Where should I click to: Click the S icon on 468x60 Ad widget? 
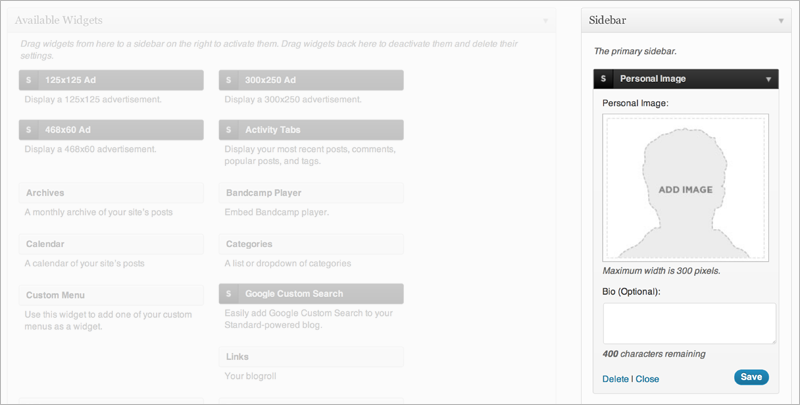coord(29,130)
